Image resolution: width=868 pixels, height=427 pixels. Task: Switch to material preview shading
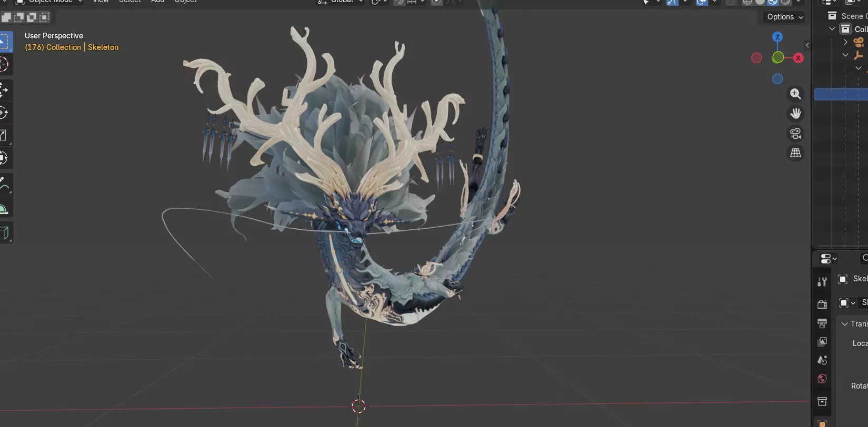(773, 2)
